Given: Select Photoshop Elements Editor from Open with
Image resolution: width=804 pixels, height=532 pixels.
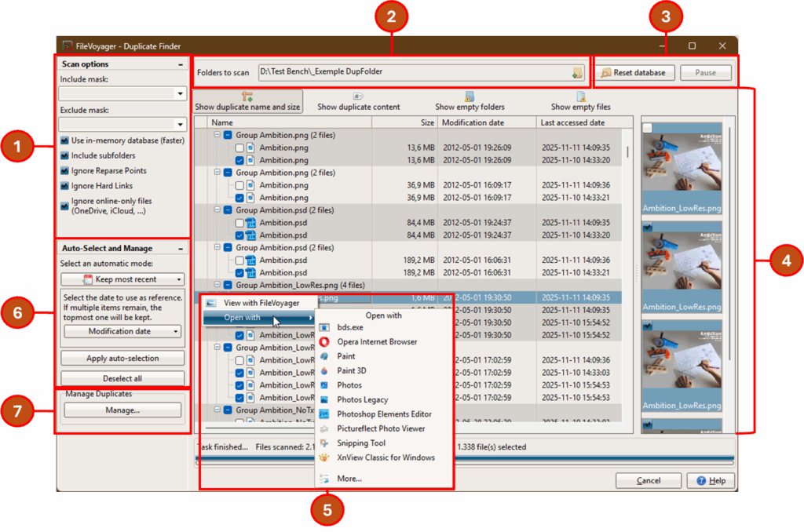Looking at the screenshot, I should 384,414.
